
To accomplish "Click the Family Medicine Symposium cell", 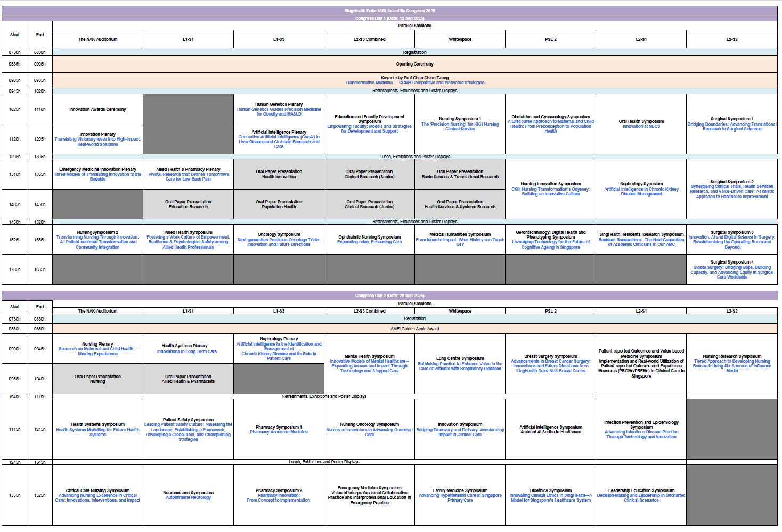I will pos(460,495).
